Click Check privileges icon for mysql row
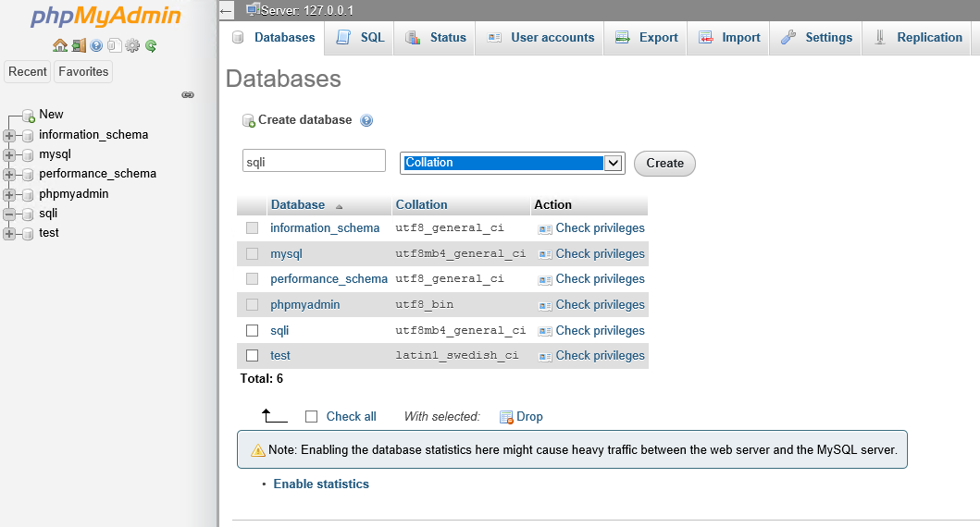Viewport: 980px width, 527px height. tap(545, 254)
